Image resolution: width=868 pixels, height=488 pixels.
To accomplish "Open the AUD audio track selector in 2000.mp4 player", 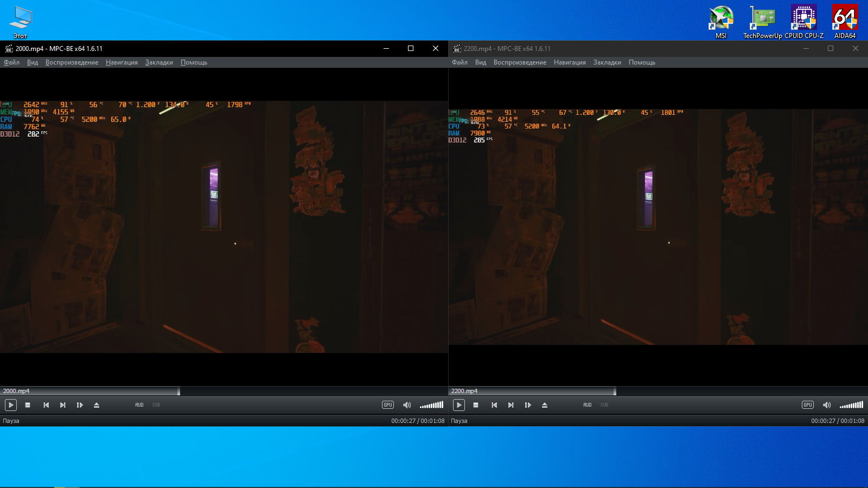I will (139, 405).
